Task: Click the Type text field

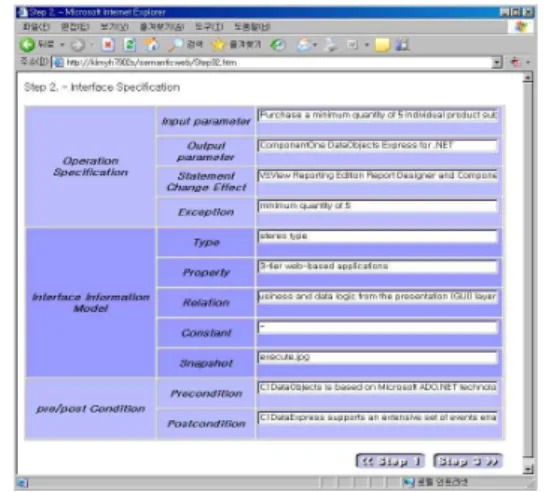Action: pyautogui.click(x=377, y=236)
